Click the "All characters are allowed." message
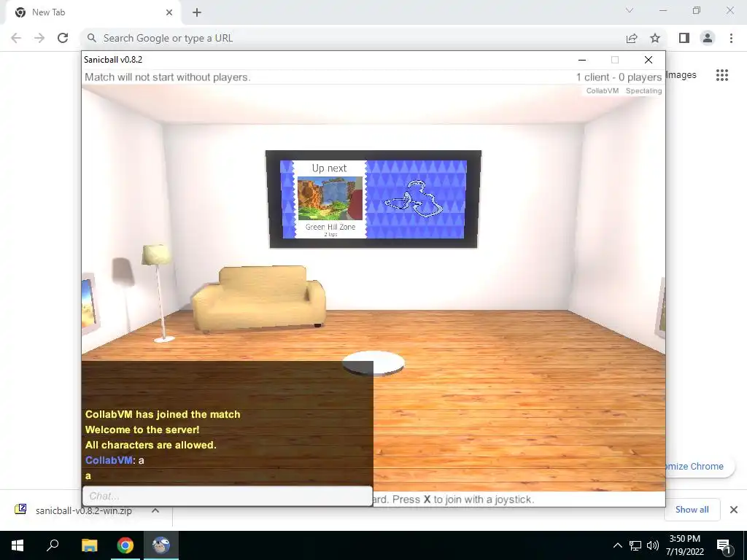The width and height of the screenshot is (747, 560). pyautogui.click(x=150, y=445)
